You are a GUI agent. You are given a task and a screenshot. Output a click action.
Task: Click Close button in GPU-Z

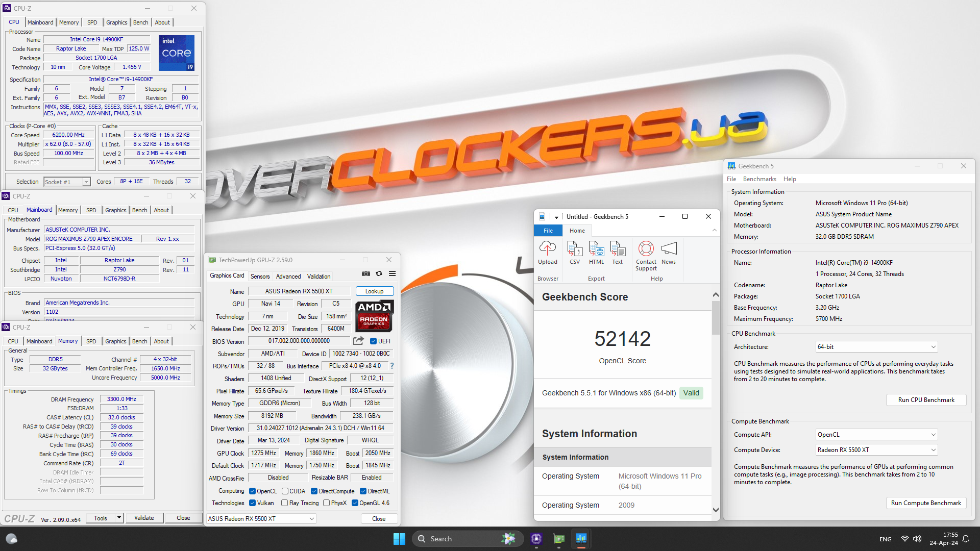tap(379, 519)
